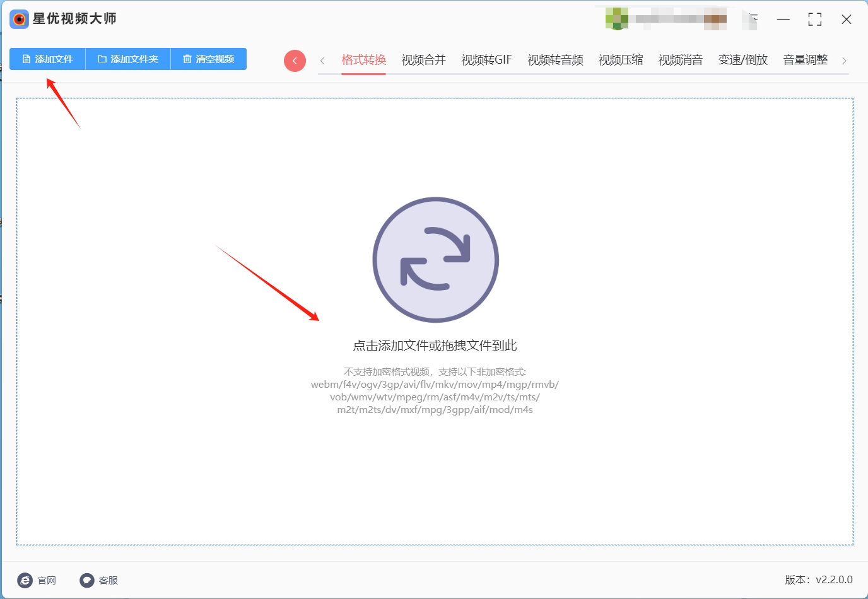Click the 添加文件夹 add folder button

pos(128,59)
